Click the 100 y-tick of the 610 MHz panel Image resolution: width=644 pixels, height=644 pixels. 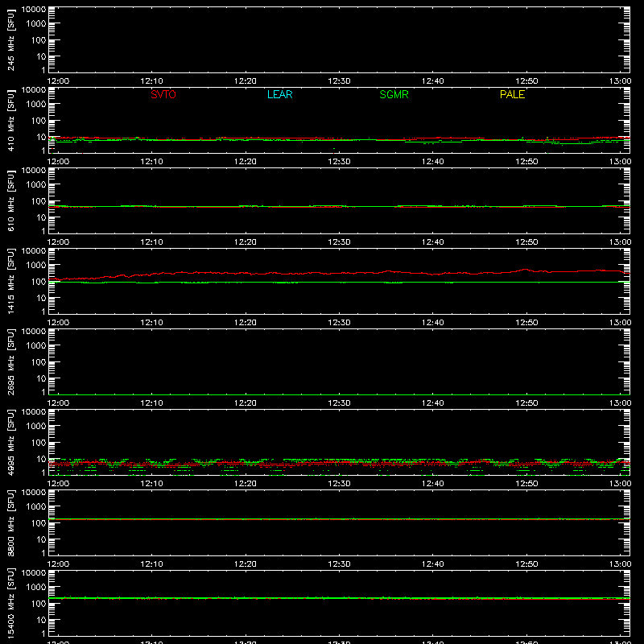[39, 201]
